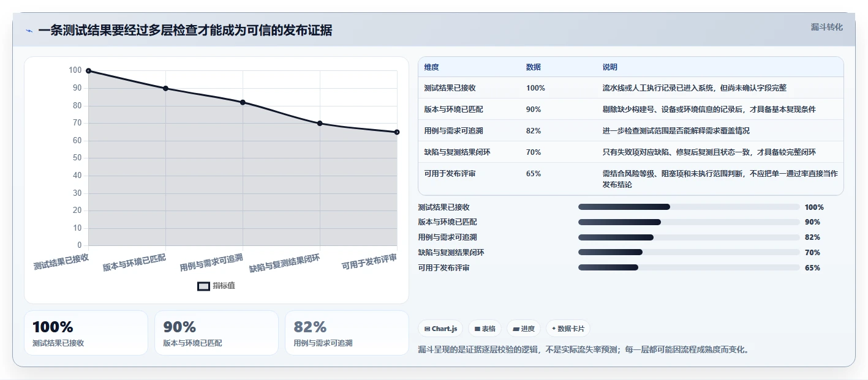Image resolution: width=868 pixels, height=380 pixels.
Task: Click the chart data point at 90
Action: 165,88
